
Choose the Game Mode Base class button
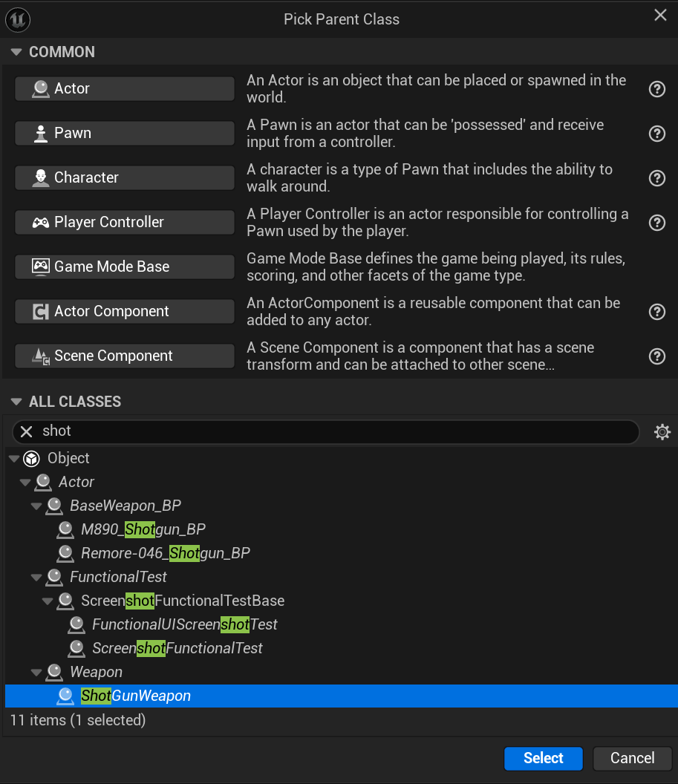click(x=124, y=267)
